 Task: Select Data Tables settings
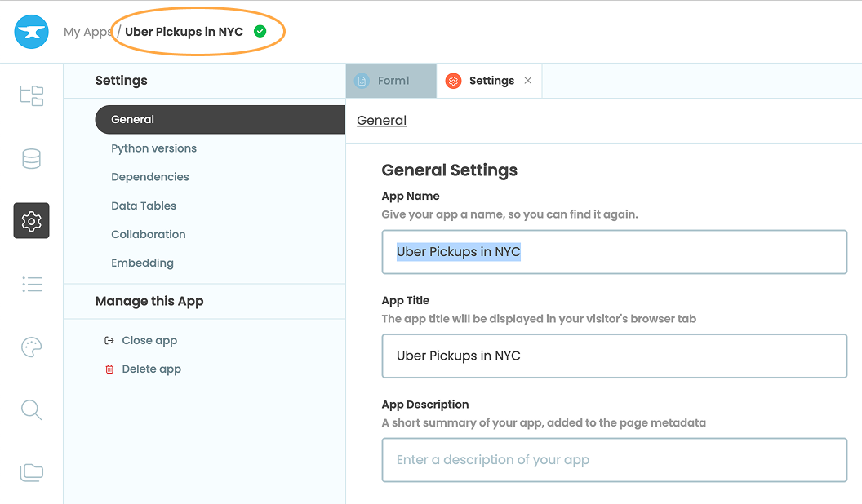[x=144, y=206]
